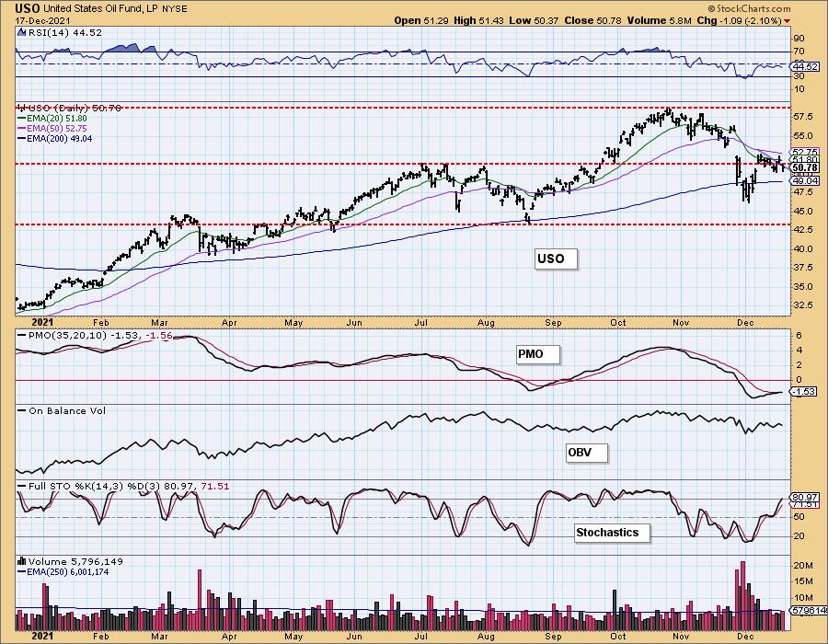Click the 57.5 price axis label

802,116
